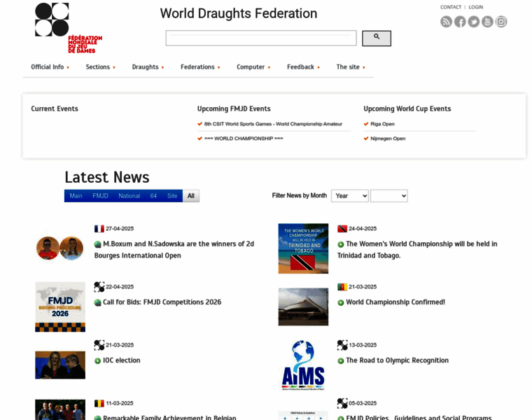Click the draughts logo icon beside 13-03-2025
532x420 pixels.
point(342,345)
